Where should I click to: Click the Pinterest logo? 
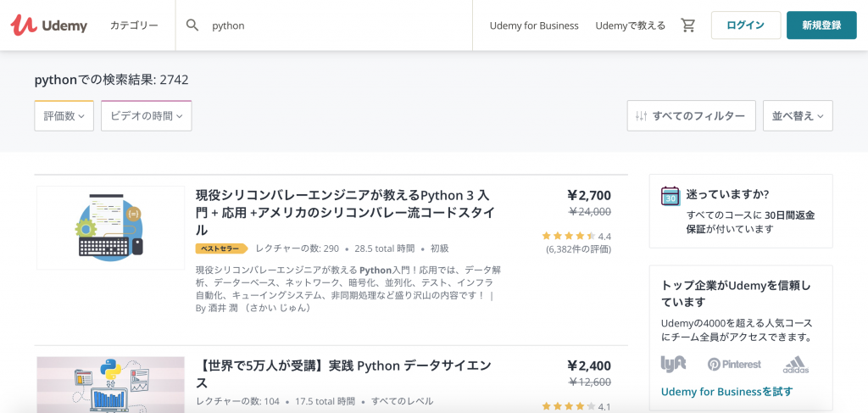coord(734,365)
